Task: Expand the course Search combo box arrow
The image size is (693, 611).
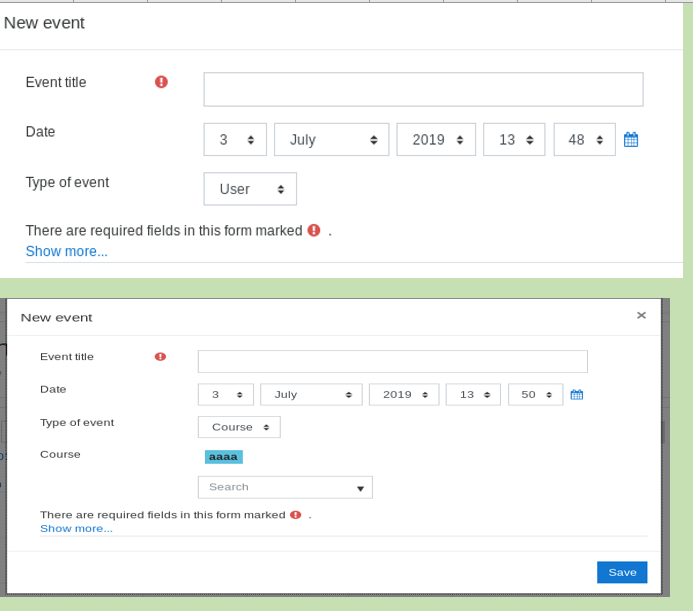Action: [x=360, y=488]
